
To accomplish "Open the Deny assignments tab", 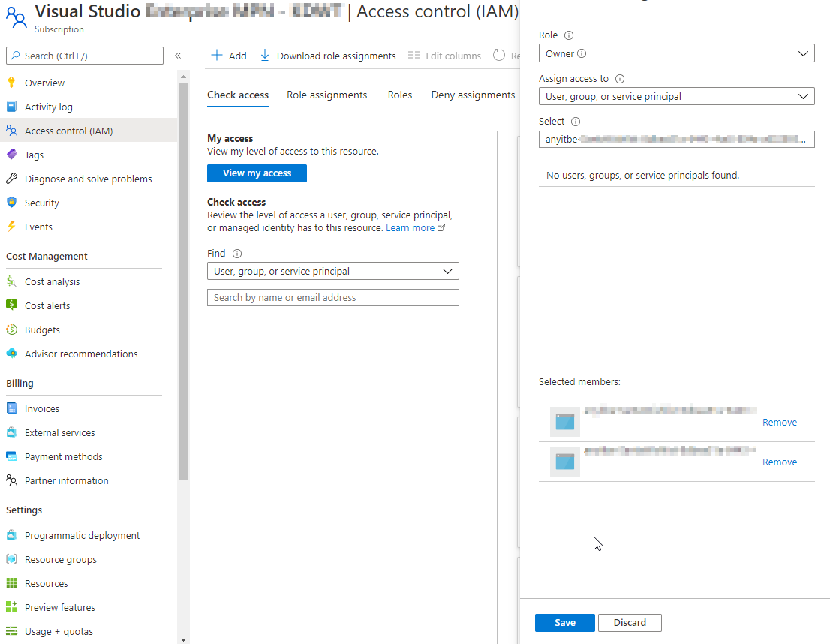I will (x=473, y=95).
